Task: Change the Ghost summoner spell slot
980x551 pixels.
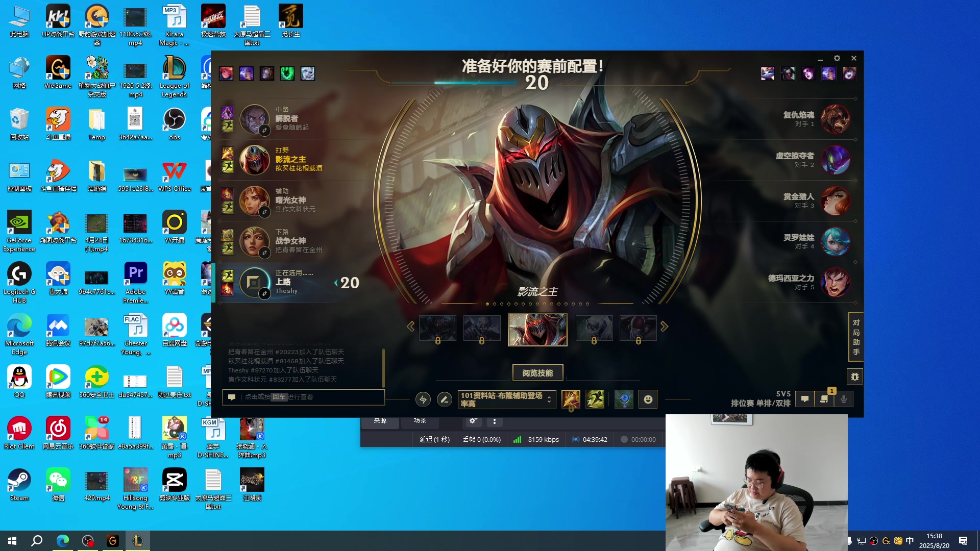Action: coord(595,399)
